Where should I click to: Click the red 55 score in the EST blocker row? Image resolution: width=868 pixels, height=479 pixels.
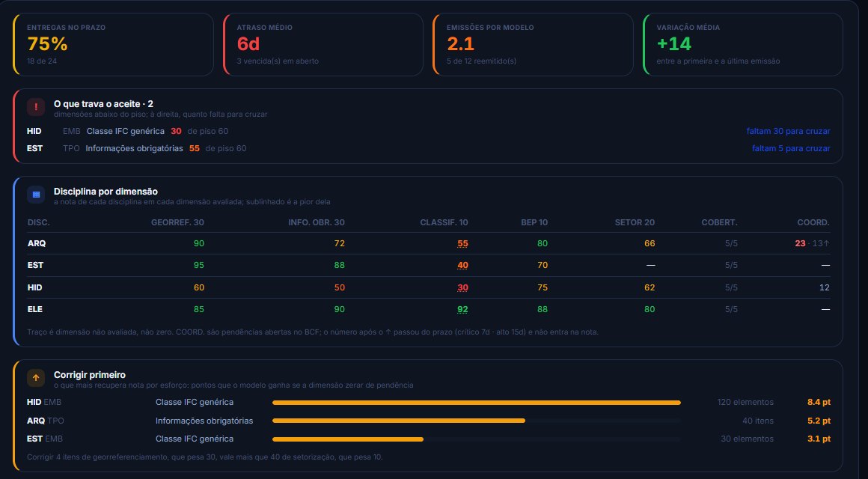pos(195,148)
